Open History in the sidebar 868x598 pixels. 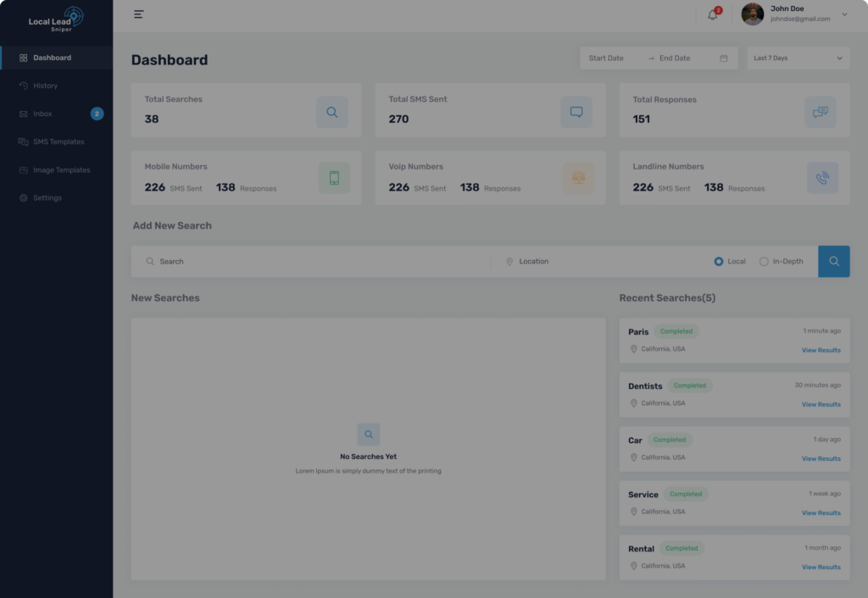coord(45,86)
